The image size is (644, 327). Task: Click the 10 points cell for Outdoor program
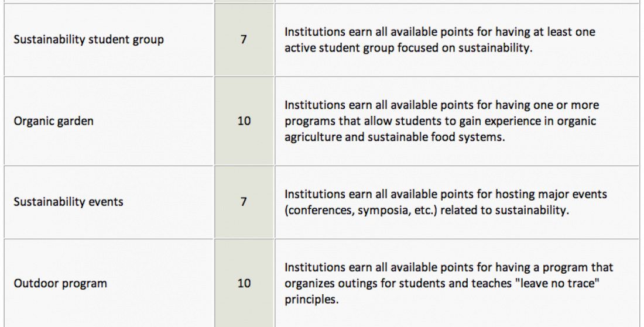[x=244, y=283]
